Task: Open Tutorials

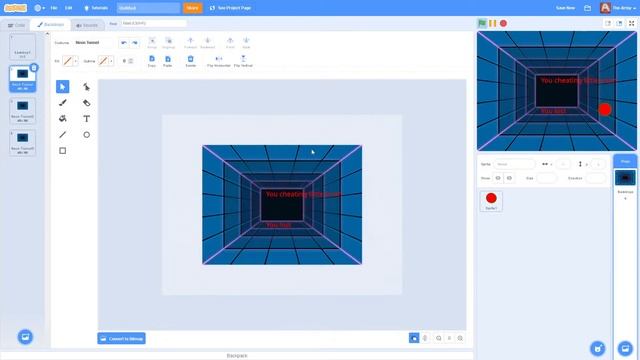Action: tap(96, 8)
